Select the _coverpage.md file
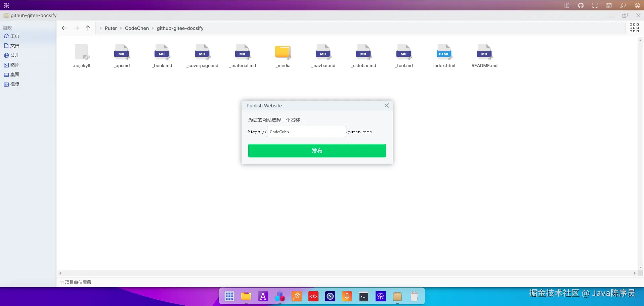The image size is (644, 306). tap(202, 56)
